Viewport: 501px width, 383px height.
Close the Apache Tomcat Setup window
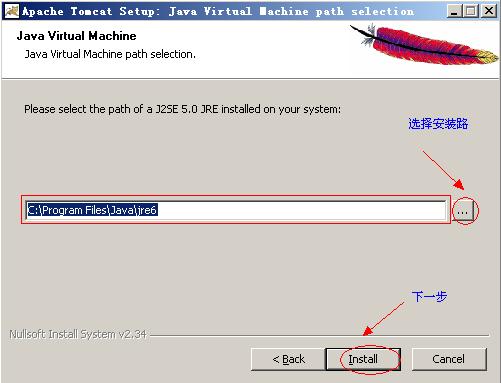(x=489, y=11)
